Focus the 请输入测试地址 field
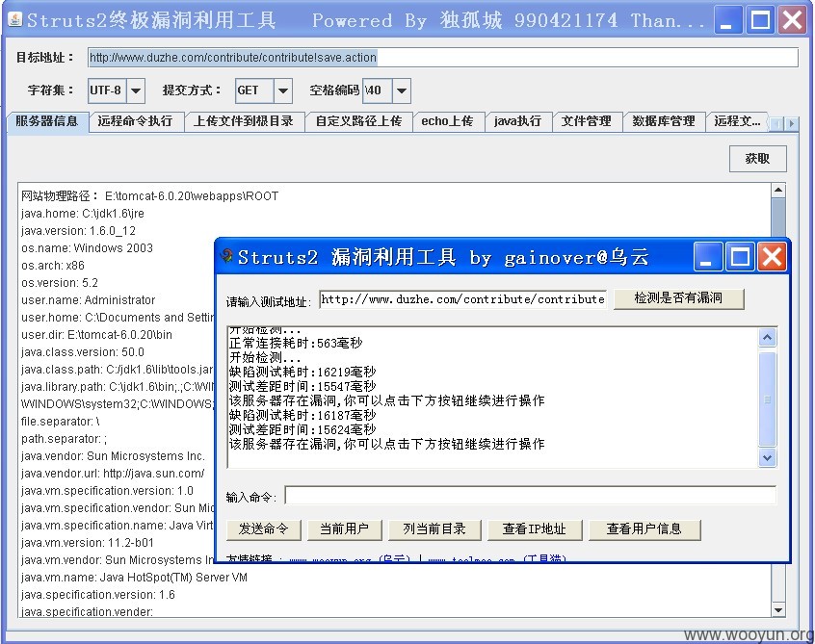This screenshot has height=644, width=815. tap(462, 299)
